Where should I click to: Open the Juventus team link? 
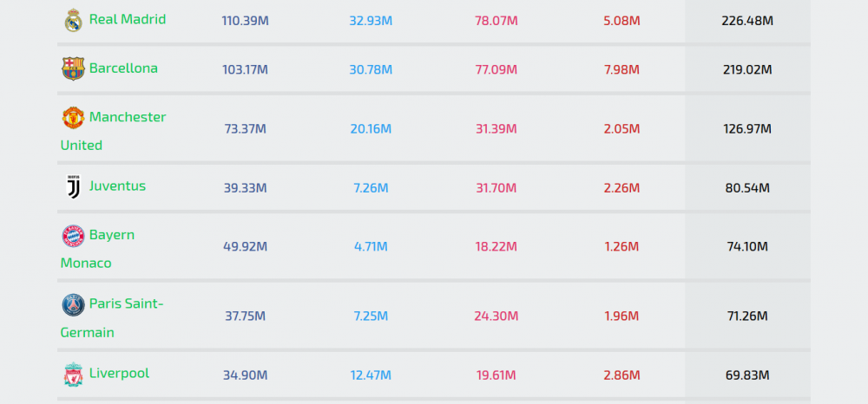117,186
